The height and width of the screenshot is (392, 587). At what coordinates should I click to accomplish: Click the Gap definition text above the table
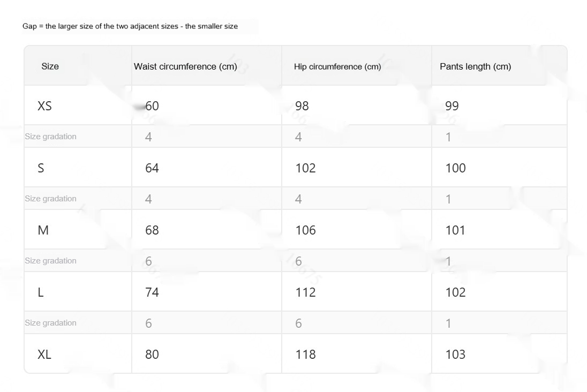(x=130, y=26)
